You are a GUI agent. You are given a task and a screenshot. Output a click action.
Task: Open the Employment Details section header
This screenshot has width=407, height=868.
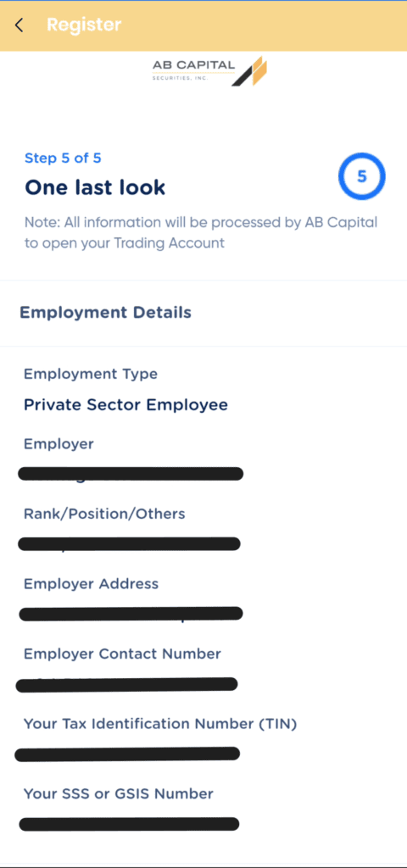pyautogui.click(x=105, y=313)
